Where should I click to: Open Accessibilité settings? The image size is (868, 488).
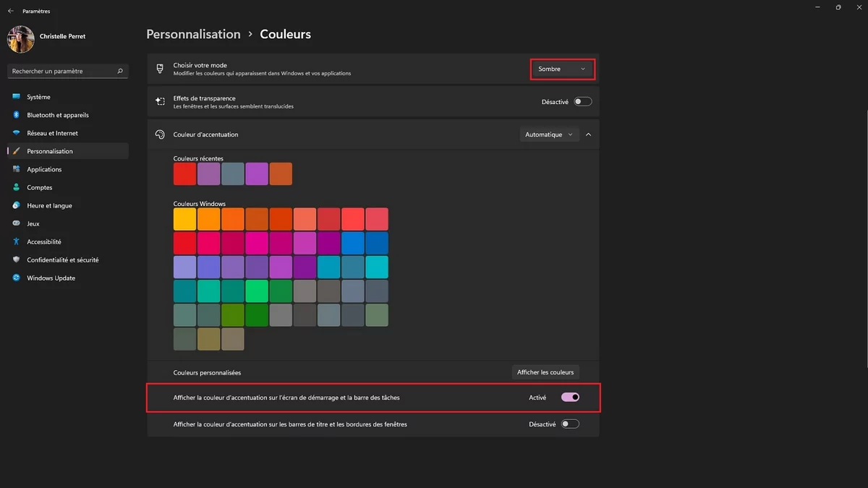coord(68,241)
